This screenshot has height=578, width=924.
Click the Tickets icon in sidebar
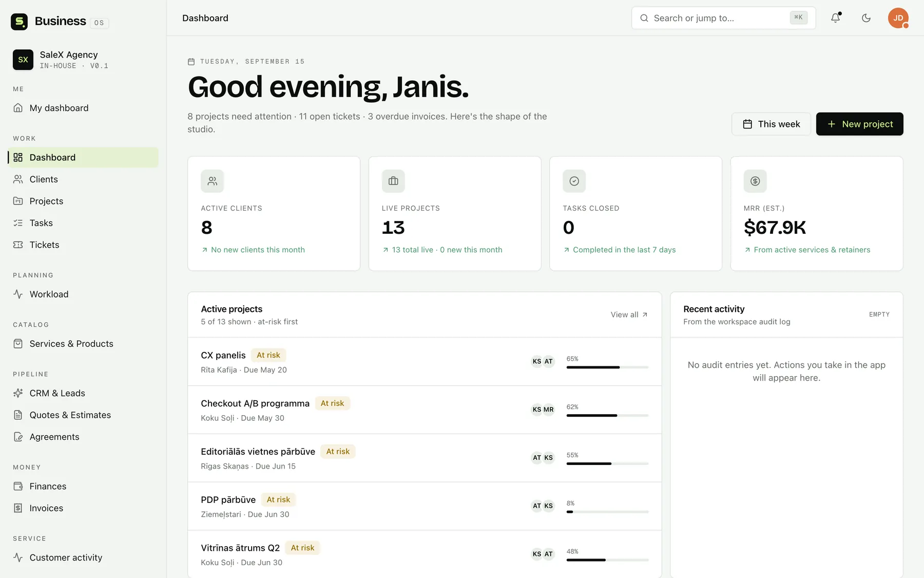[x=18, y=245]
